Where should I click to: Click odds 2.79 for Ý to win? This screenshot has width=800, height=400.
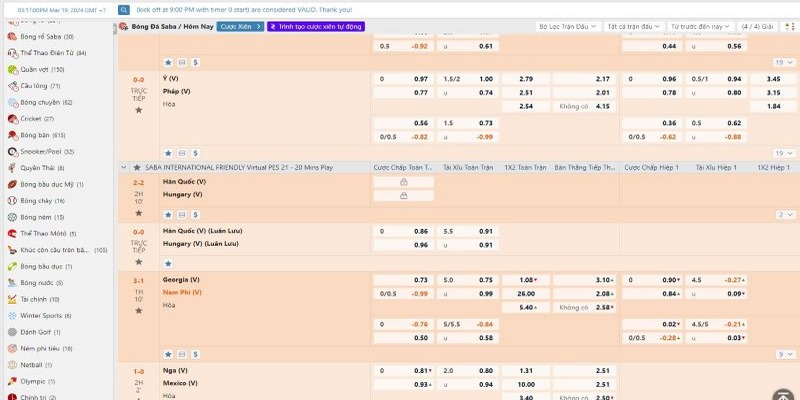pyautogui.click(x=528, y=78)
